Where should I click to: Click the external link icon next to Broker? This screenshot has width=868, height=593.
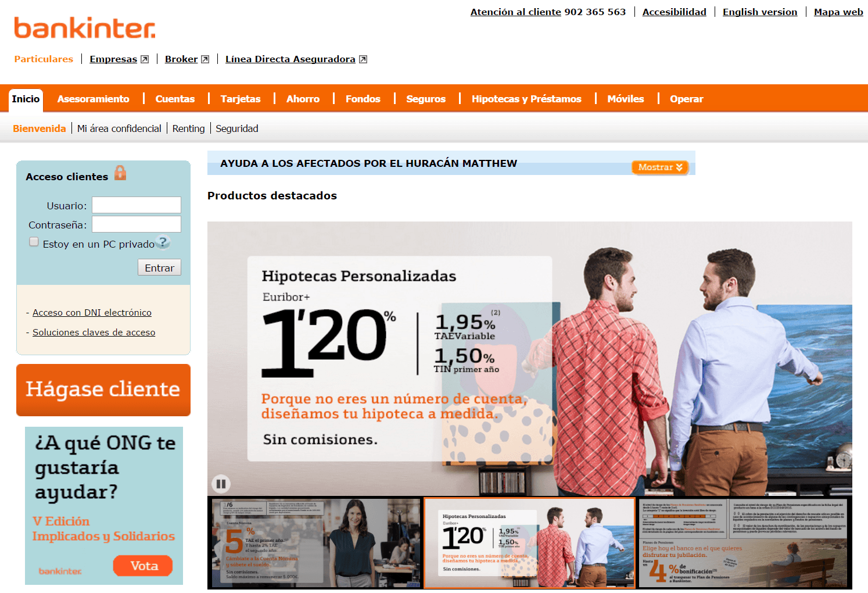[205, 59]
